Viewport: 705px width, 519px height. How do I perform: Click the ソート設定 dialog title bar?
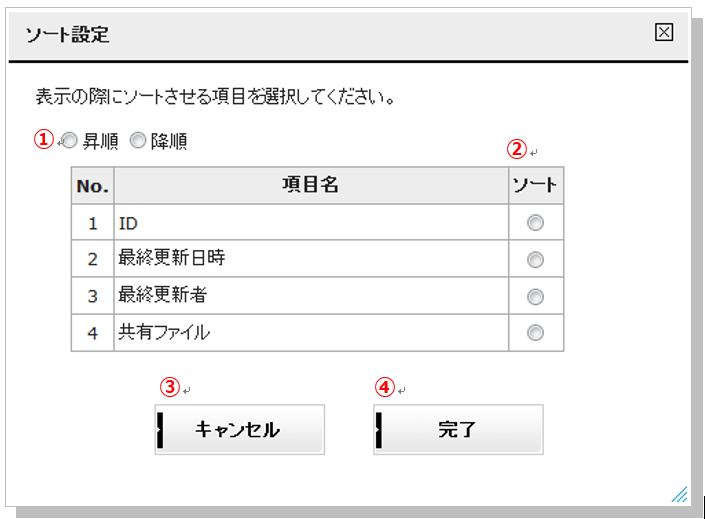tap(348, 35)
